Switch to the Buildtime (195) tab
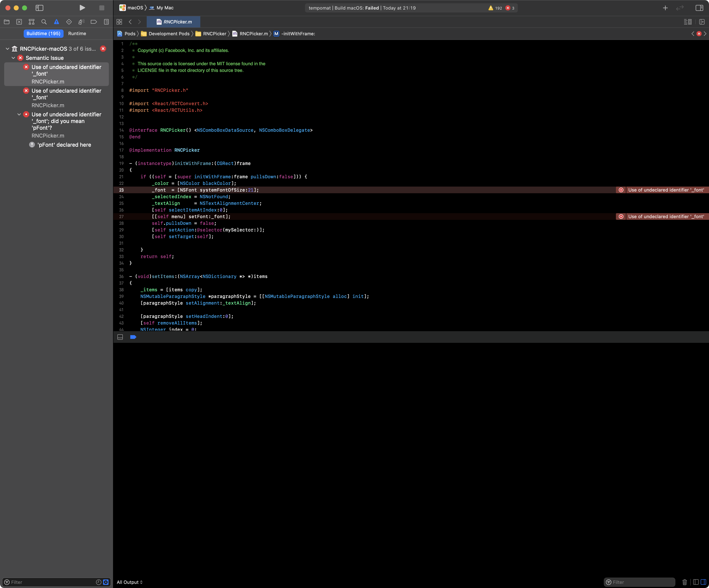709x588 pixels. (x=44, y=33)
